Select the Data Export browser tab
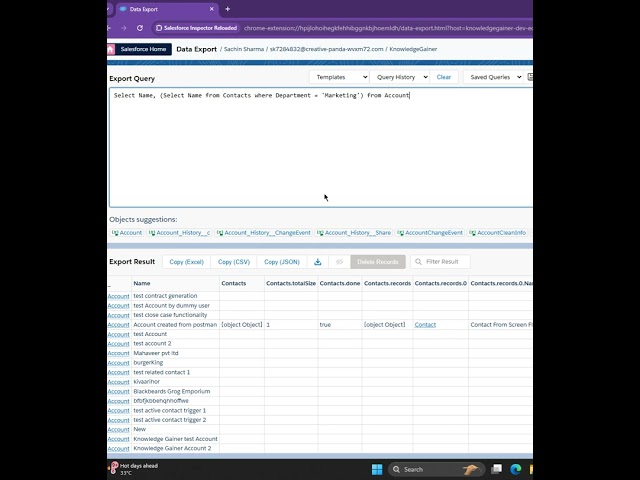The width and height of the screenshot is (640, 480). pyautogui.click(x=167, y=9)
